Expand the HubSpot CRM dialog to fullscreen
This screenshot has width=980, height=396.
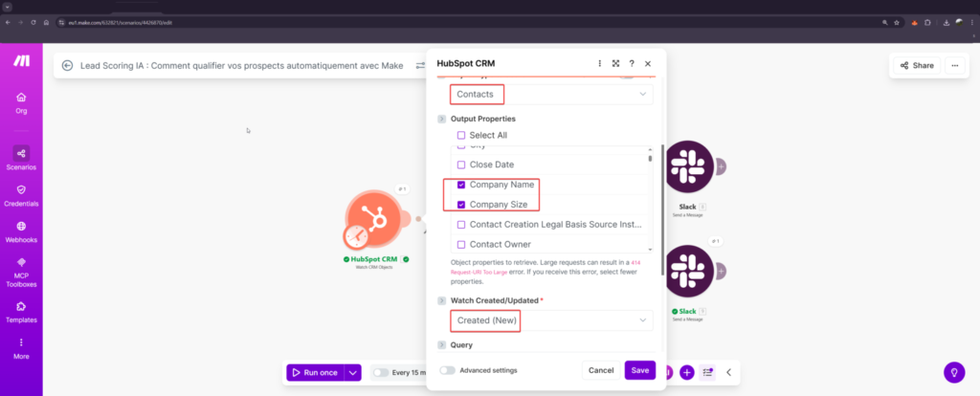click(x=615, y=64)
